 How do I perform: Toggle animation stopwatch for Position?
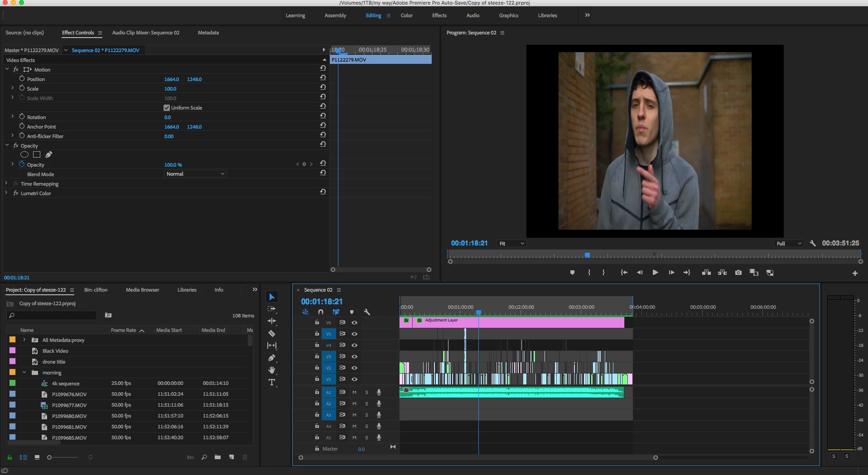pyautogui.click(x=22, y=79)
